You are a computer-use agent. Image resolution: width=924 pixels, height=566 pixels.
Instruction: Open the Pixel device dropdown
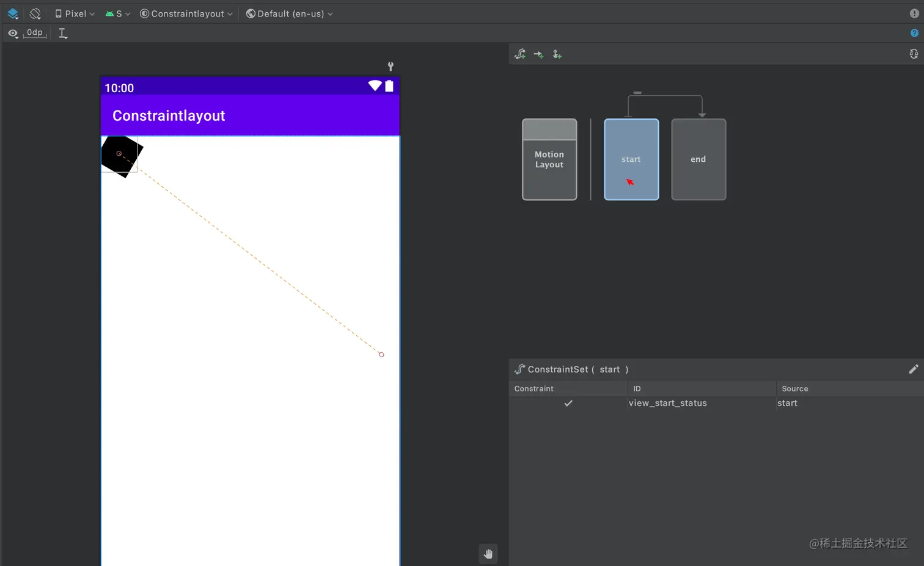pos(75,13)
